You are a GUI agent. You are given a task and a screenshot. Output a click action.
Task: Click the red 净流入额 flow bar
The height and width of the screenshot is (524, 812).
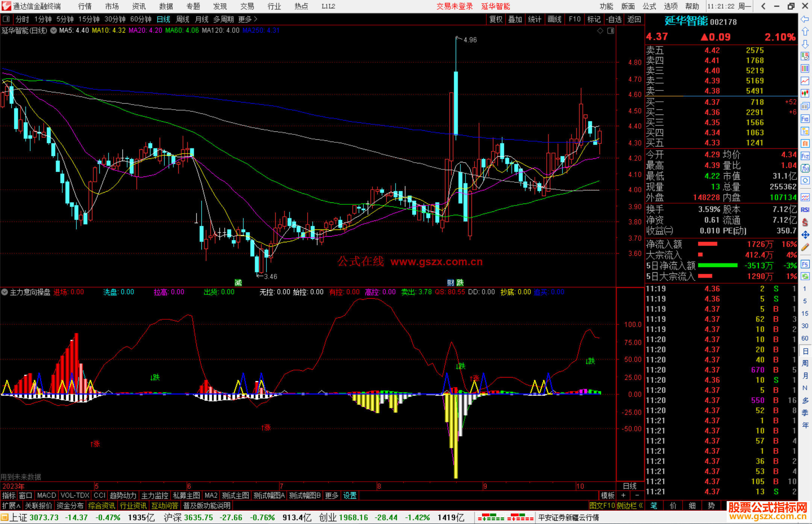707,244
